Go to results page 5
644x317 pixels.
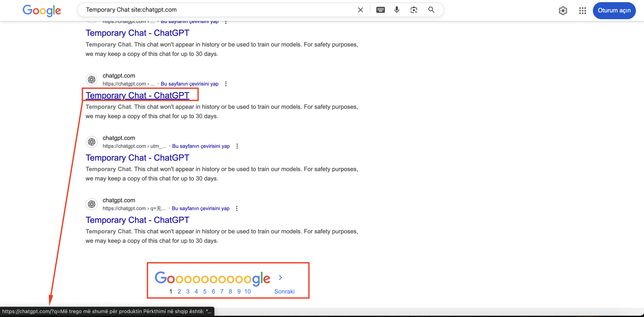coord(205,292)
